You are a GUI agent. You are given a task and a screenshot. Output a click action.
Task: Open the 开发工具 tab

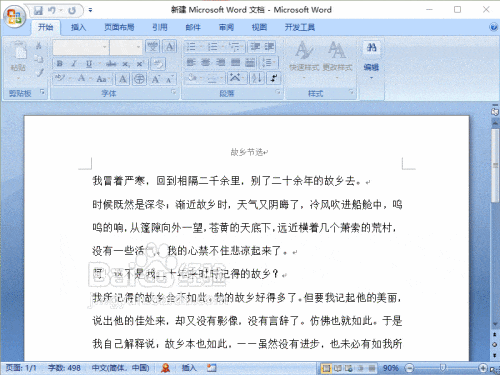click(x=299, y=27)
